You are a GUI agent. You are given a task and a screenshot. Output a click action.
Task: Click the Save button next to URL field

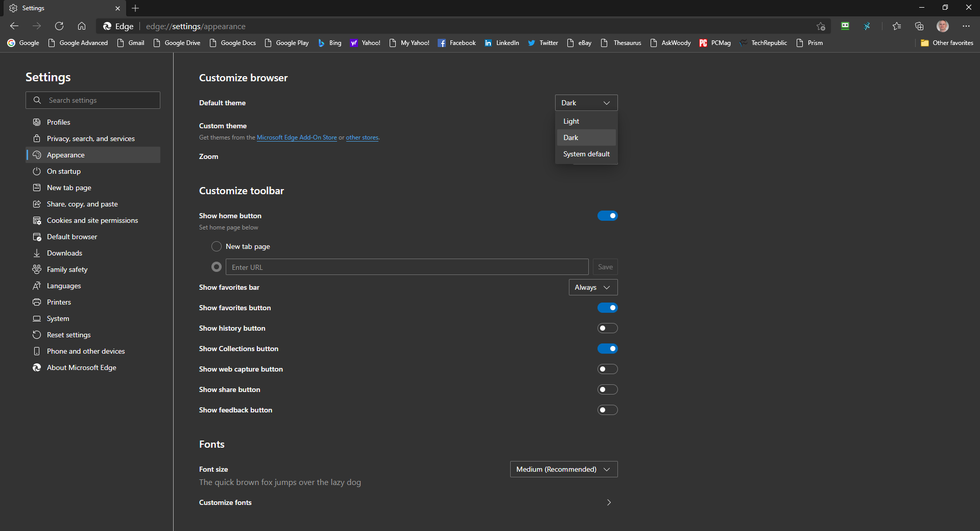(x=605, y=267)
